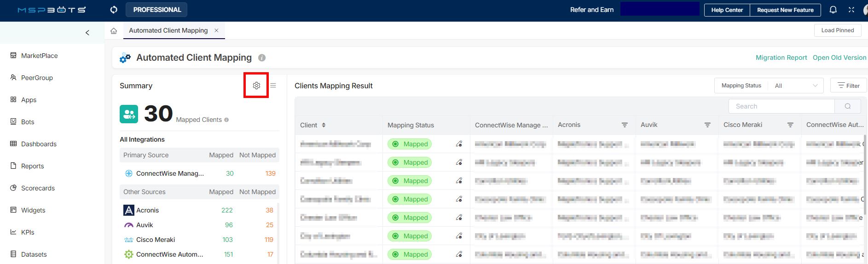Image resolution: width=868 pixels, height=264 pixels.
Task: Open Dashboards in the sidebar
Action: 33,144
